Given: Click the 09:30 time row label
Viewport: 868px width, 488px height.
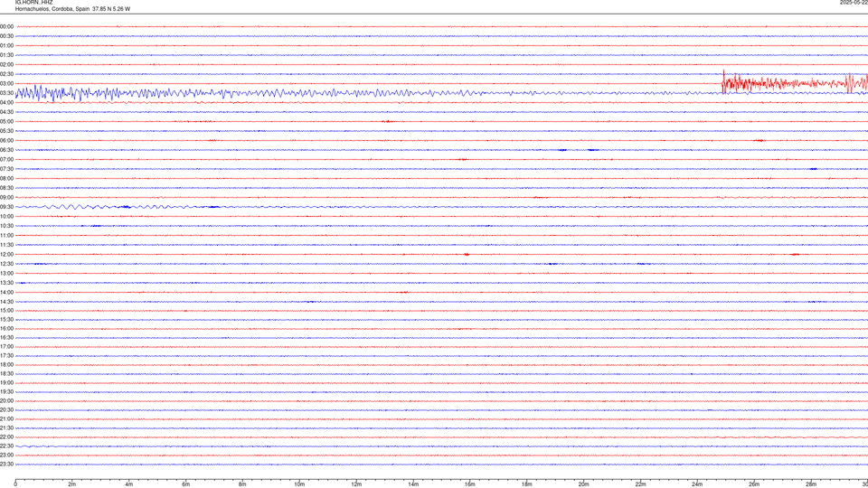Looking at the screenshot, I should tap(6, 207).
